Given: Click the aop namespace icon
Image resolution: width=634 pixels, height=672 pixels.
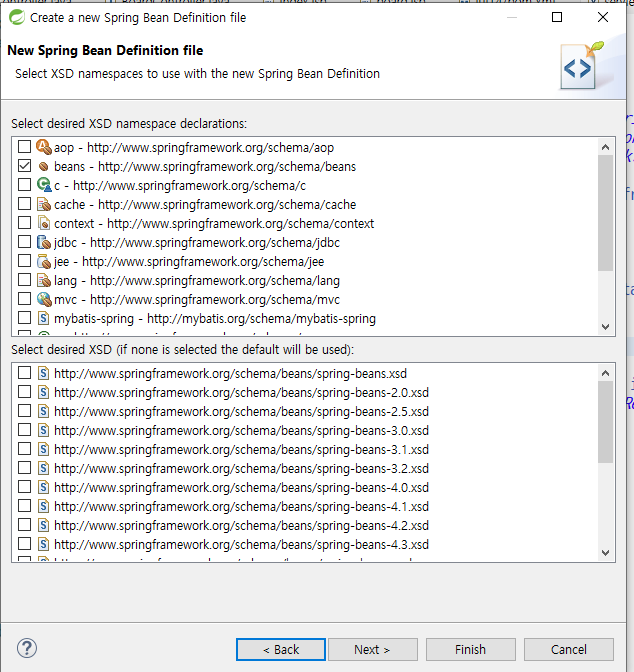Looking at the screenshot, I should coord(43,147).
